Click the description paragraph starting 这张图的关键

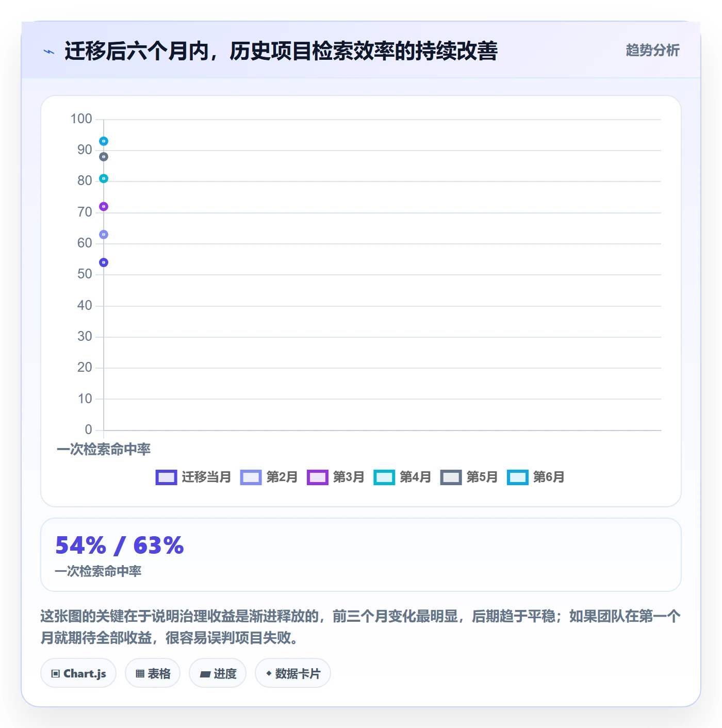pyautogui.click(x=360, y=627)
